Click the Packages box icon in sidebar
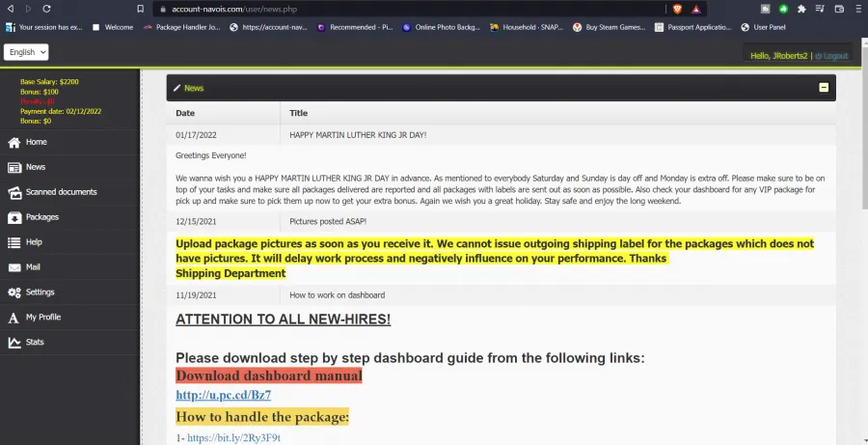This screenshot has width=868, height=445. tap(14, 217)
